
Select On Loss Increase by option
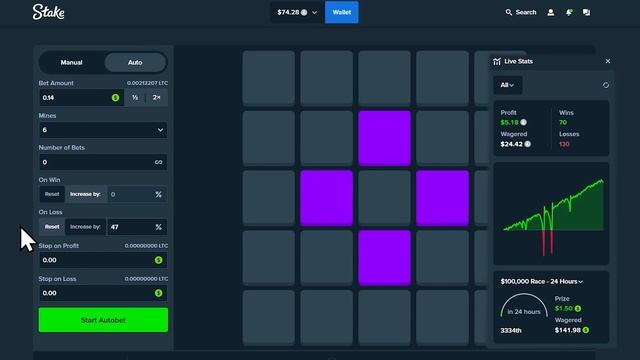[x=85, y=227]
